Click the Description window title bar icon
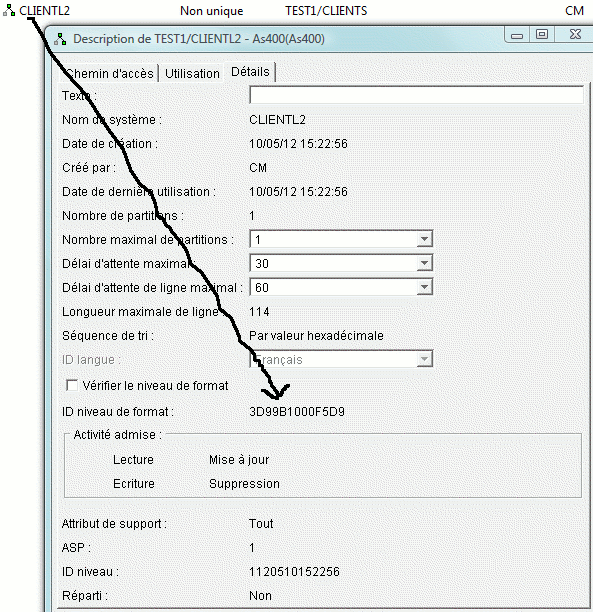This screenshot has width=593, height=612. pyautogui.click(x=60, y=39)
